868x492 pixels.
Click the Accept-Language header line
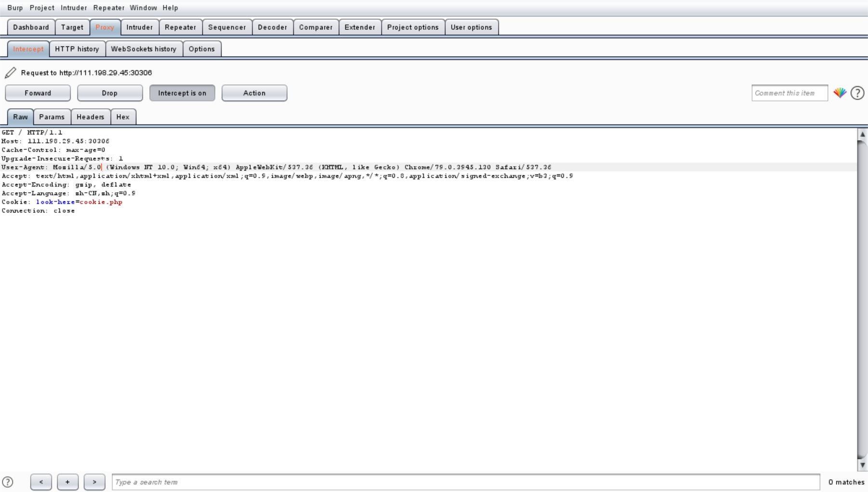coord(68,193)
